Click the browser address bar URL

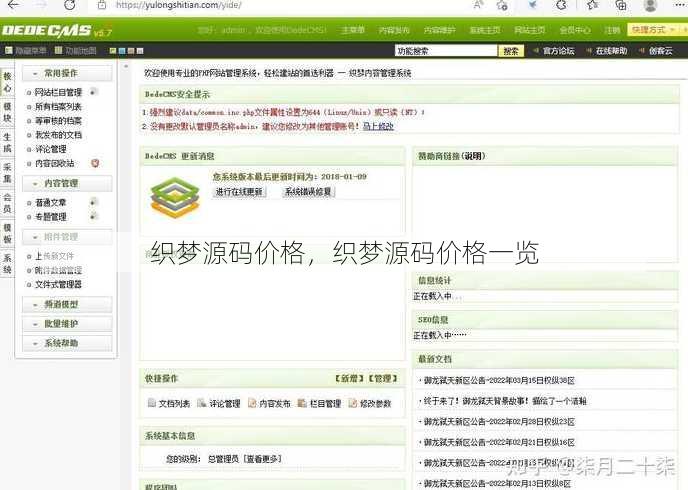179,5
